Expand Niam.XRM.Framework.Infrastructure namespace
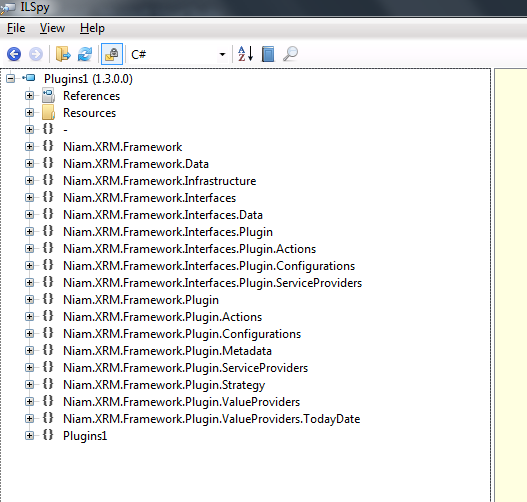The width and height of the screenshot is (527, 502). click(x=30, y=181)
